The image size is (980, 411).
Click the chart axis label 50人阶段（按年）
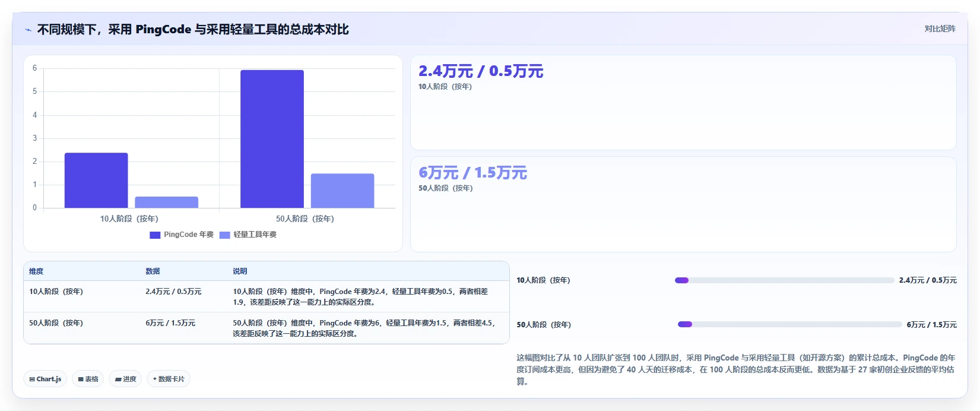(x=305, y=219)
